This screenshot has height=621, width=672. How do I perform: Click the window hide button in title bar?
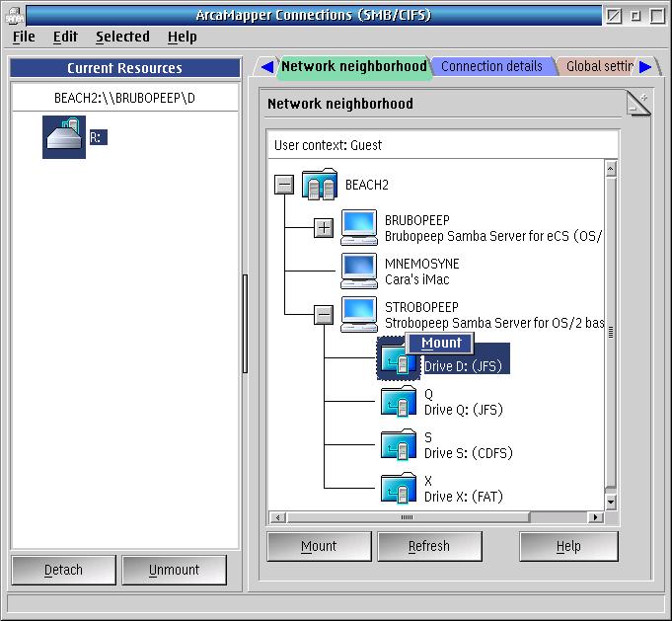(x=614, y=16)
